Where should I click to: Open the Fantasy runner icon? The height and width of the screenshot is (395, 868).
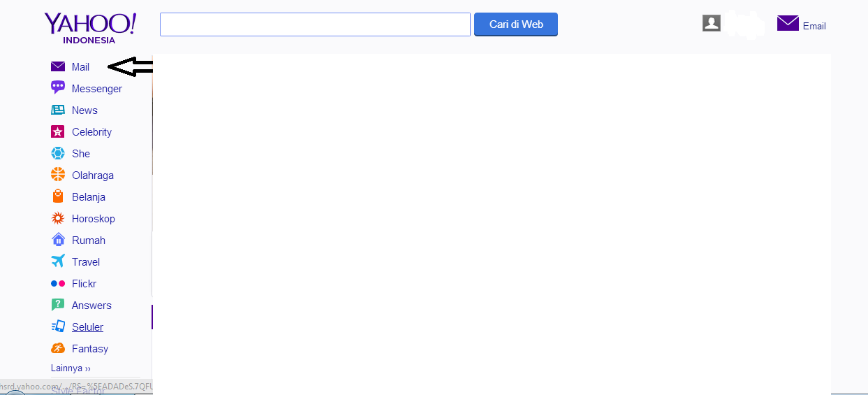click(58, 348)
